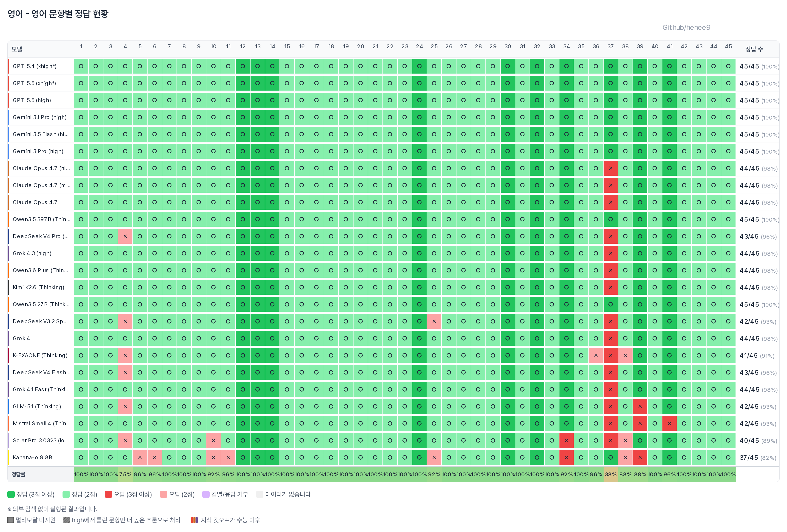Click the X mark for DeepSeek V3.2 question 25
This screenshot has width=787, height=532.
[434, 321]
